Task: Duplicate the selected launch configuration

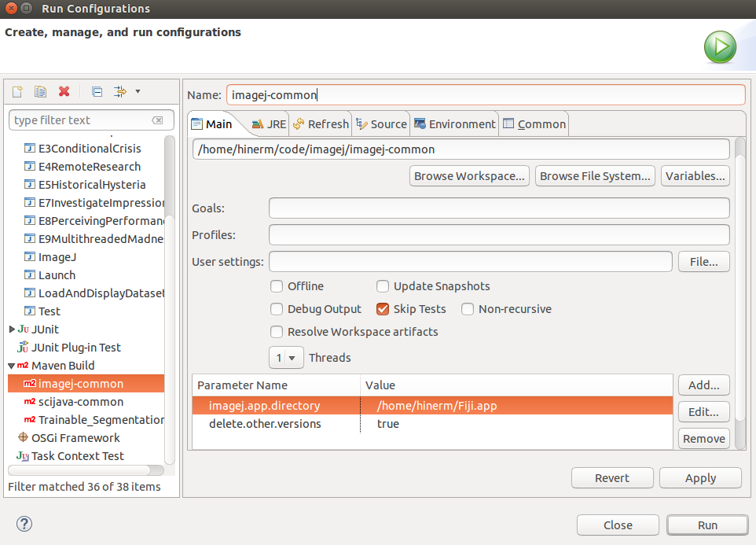Action: pos(41,92)
